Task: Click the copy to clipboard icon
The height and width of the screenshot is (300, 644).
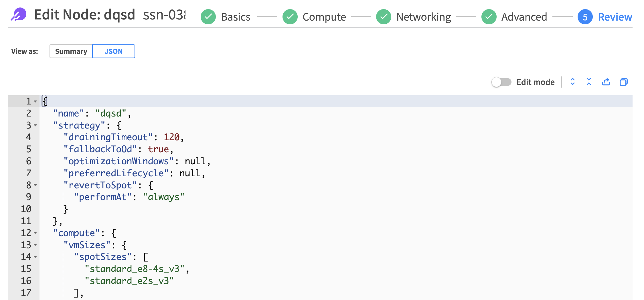Action: click(x=623, y=82)
